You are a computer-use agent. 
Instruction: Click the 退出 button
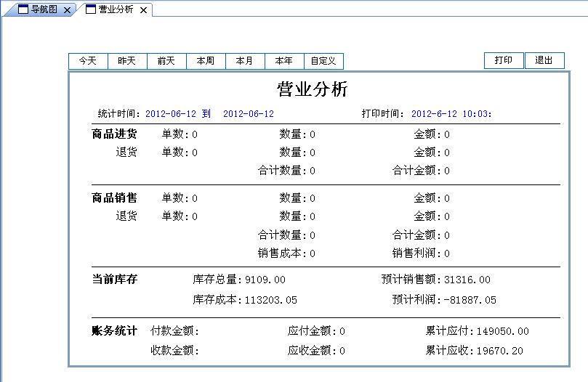click(544, 60)
